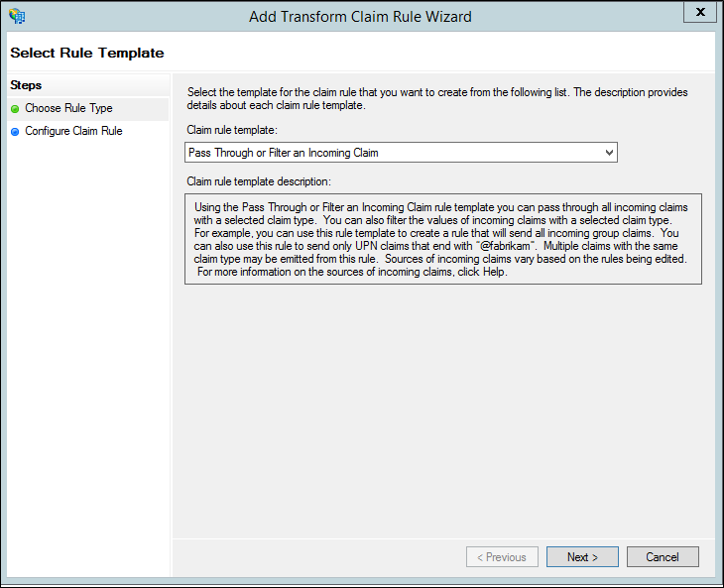Click the Steps heading in sidebar

(26, 85)
